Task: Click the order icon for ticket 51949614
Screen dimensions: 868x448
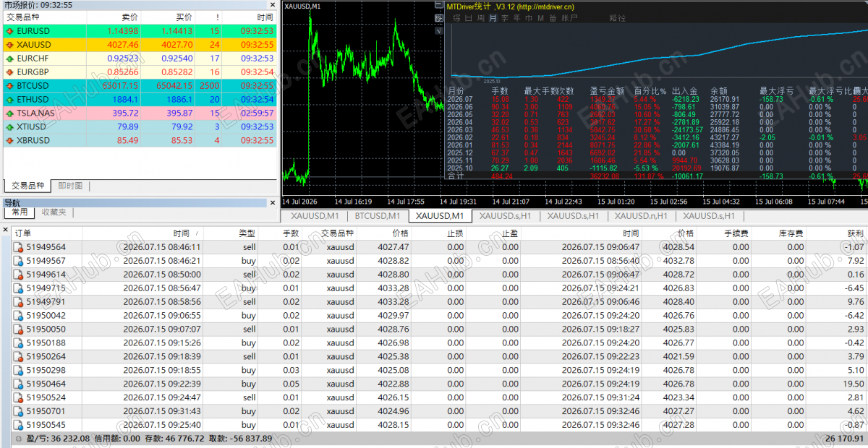Action: (19, 275)
